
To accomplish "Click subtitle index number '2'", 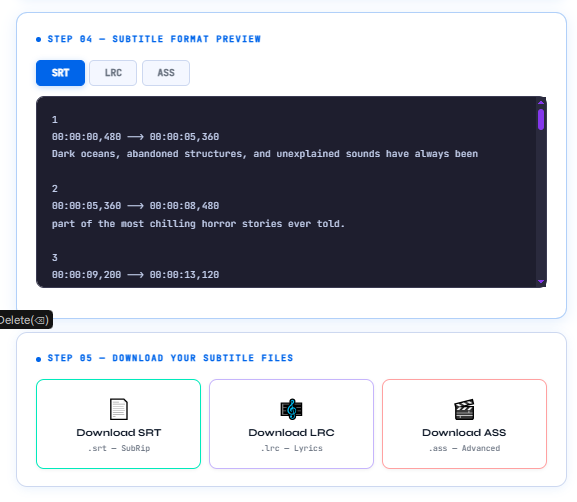I will coord(55,189).
